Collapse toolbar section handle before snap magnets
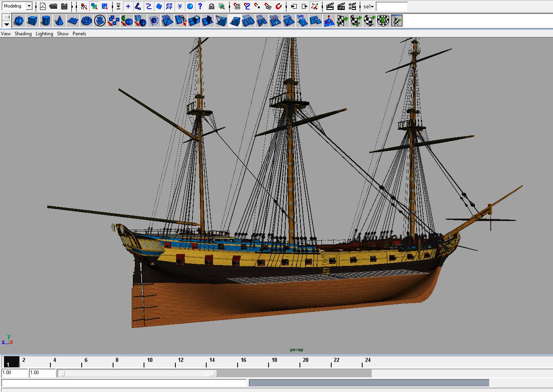The height and width of the screenshot is (392, 553). tap(229, 6)
